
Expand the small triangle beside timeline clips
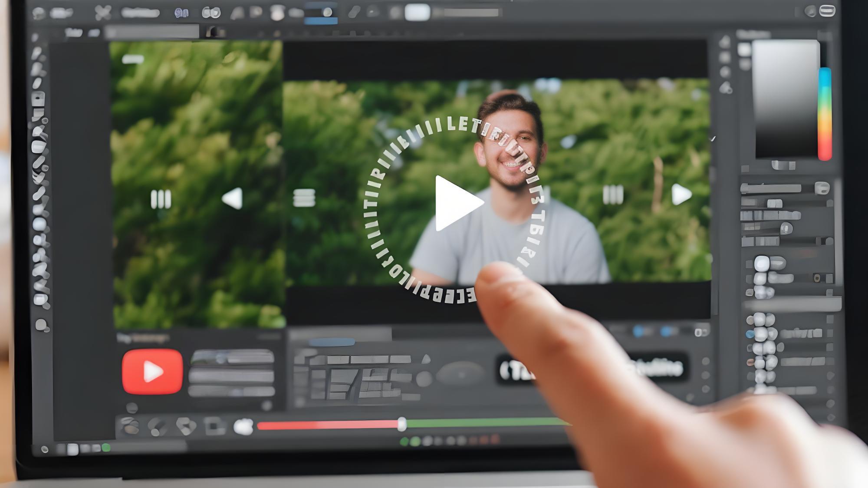426,359
